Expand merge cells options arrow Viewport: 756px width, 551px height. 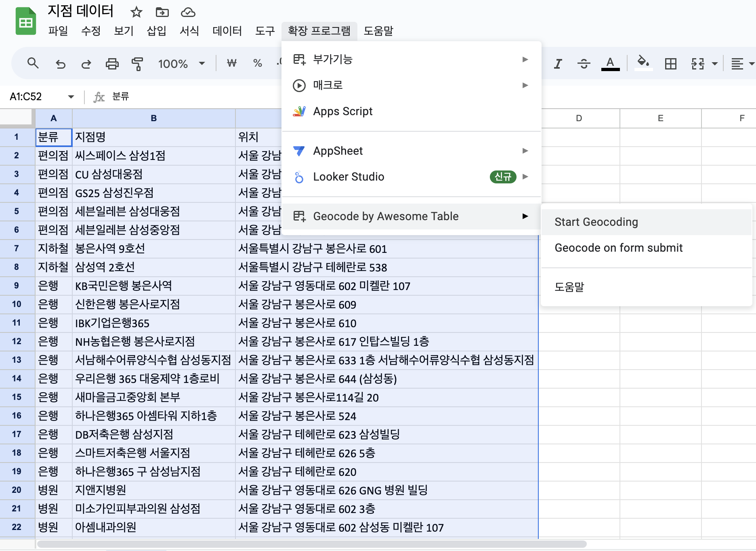click(715, 63)
